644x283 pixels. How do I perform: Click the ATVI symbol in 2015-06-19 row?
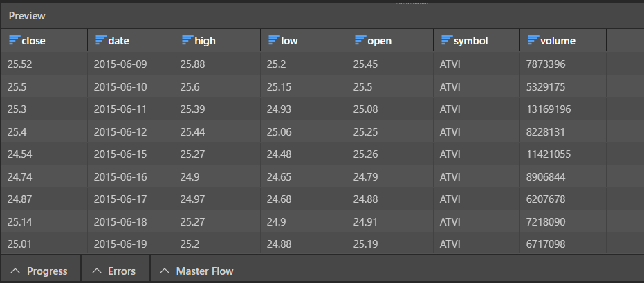pos(450,244)
